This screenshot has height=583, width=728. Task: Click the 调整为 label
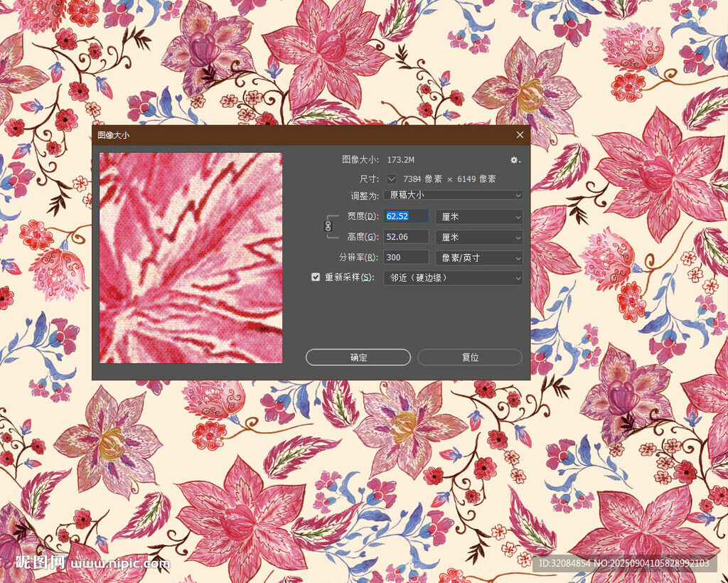pyautogui.click(x=365, y=196)
